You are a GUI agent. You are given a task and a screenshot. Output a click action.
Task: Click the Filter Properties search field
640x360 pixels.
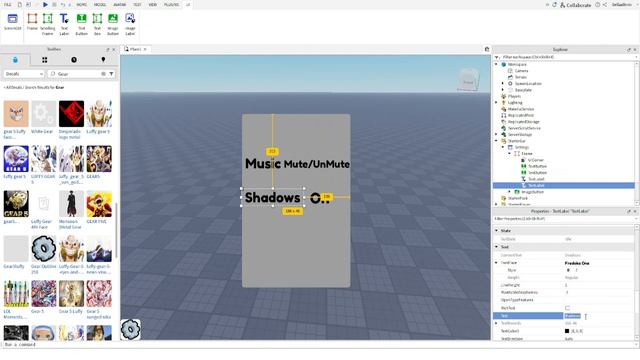(x=565, y=219)
